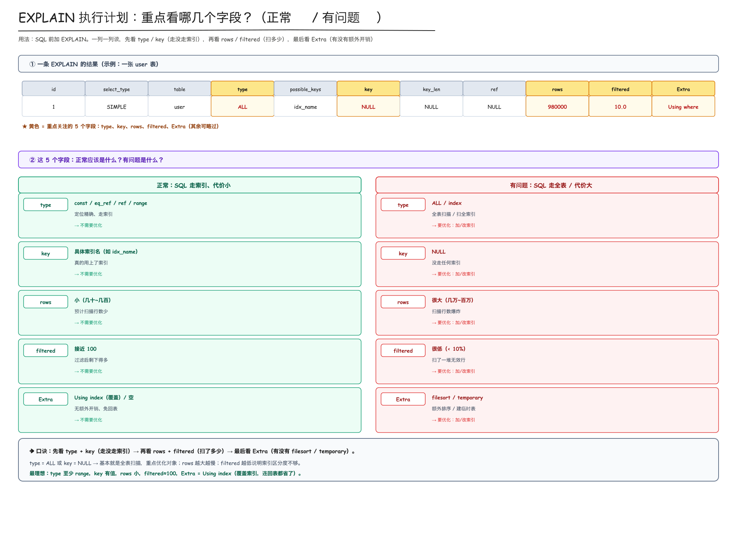
Task: Click the '10.0' filtered value
Action: tap(620, 106)
